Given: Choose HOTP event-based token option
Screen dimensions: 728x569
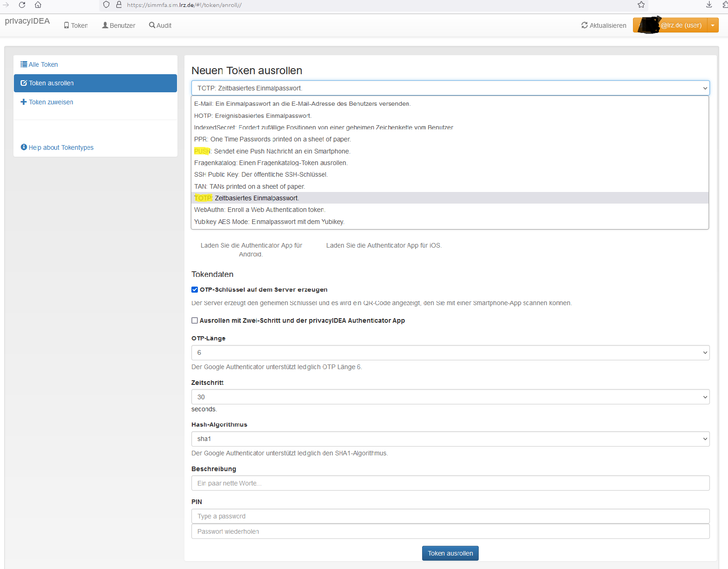Looking at the screenshot, I should (450, 116).
